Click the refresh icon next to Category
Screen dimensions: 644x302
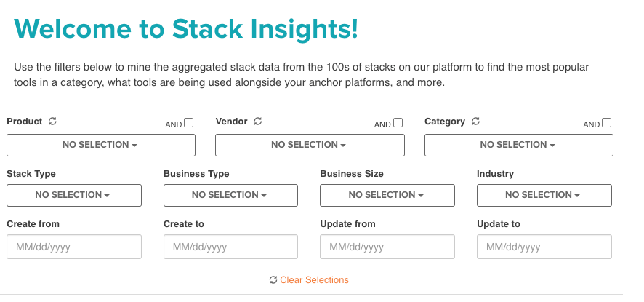point(475,122)
